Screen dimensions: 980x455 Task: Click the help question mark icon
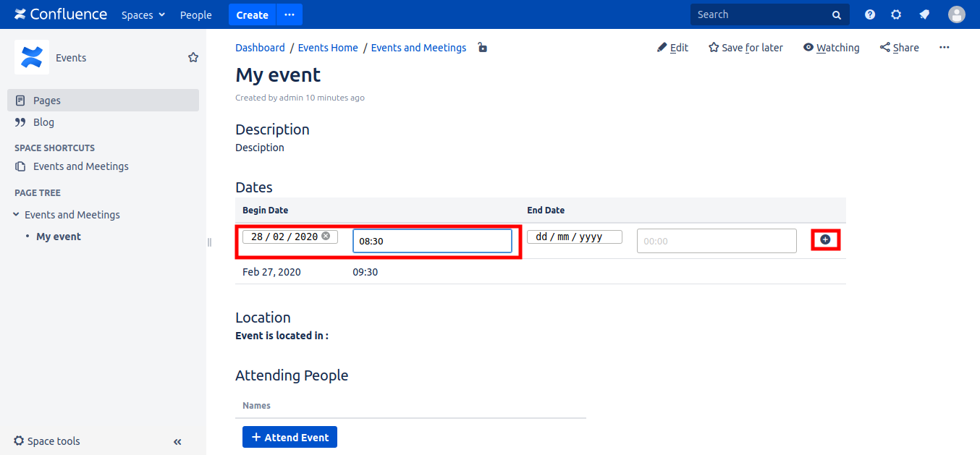870,14
